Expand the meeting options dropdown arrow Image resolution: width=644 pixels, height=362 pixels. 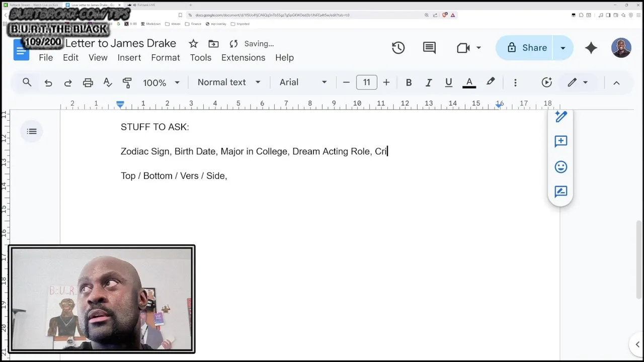[x=478, y=48]
